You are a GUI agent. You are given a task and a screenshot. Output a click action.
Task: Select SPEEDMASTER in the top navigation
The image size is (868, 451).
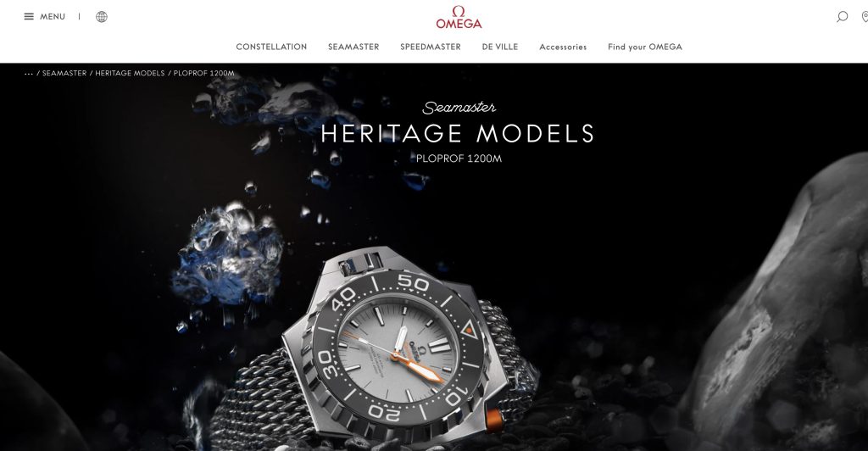[x=430, y=47]
